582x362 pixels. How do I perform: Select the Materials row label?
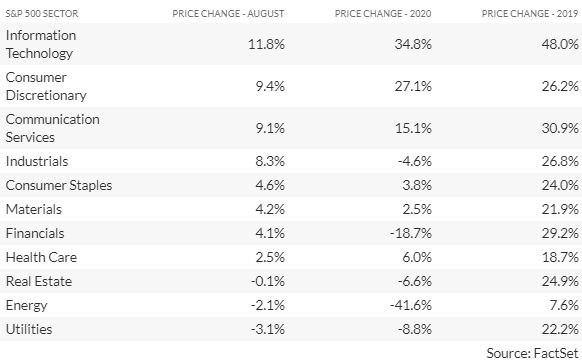33,209
